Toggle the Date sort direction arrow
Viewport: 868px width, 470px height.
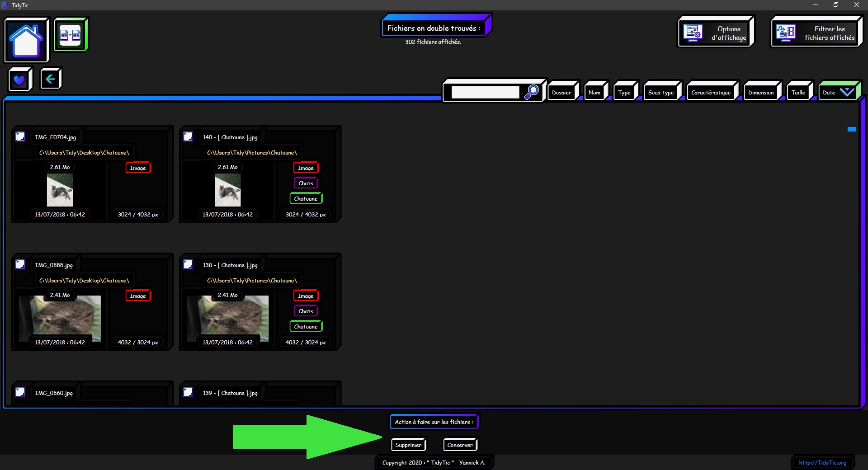pyautogui.click(x=847, y=92)
